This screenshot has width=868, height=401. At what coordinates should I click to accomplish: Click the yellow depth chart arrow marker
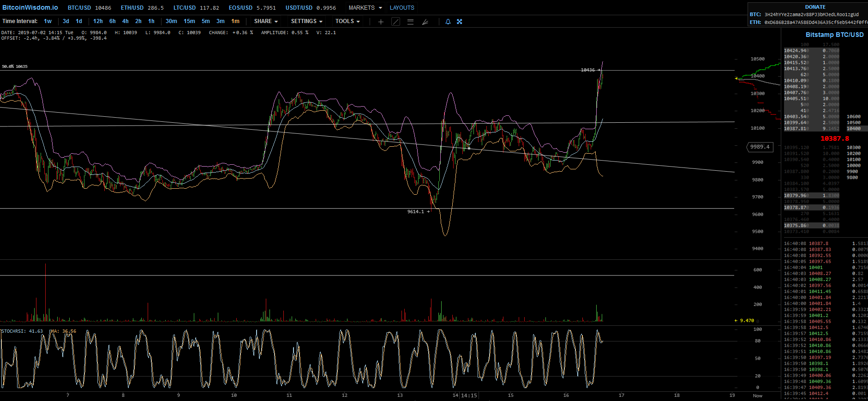(736, 79)
